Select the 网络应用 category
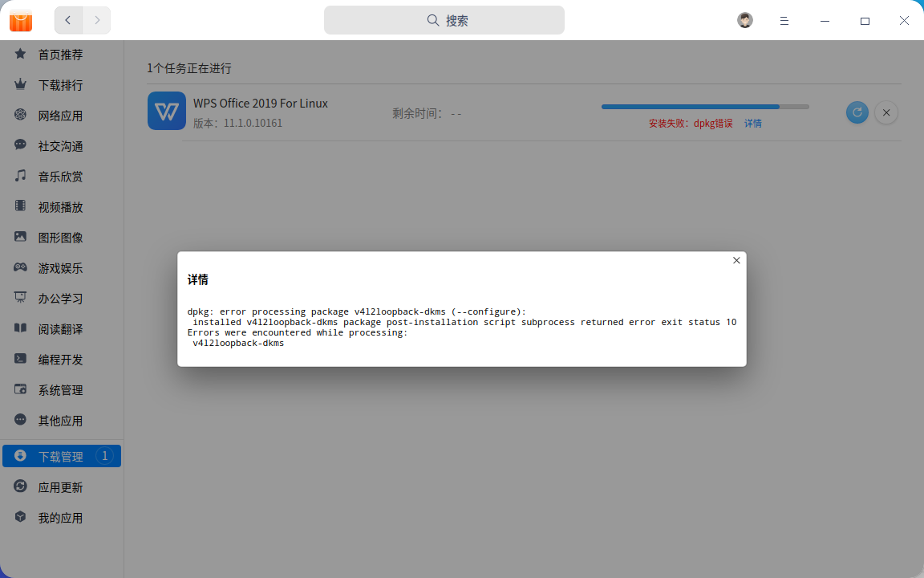The image size is (924, 578). pyautogui.click(x=62, y=116)
